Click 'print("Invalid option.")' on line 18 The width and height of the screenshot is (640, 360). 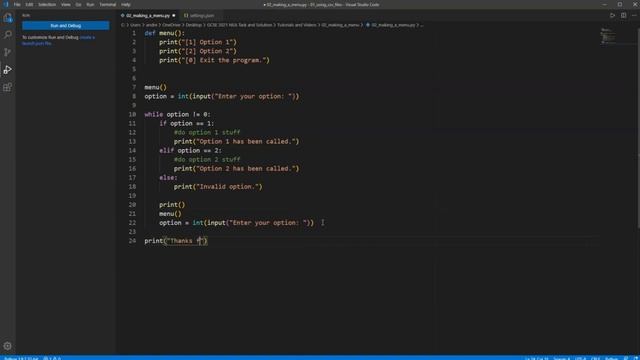click(x=218, y=187)
